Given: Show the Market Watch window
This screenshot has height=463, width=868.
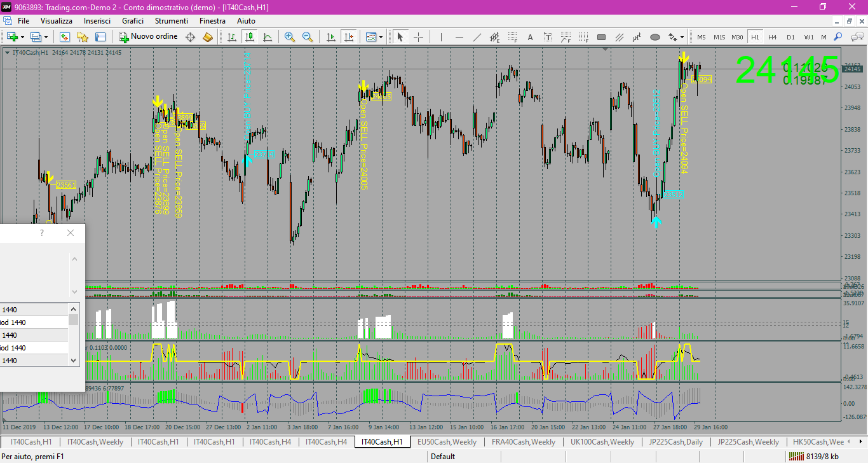Looking at the screenshot, I should (64, 37).
